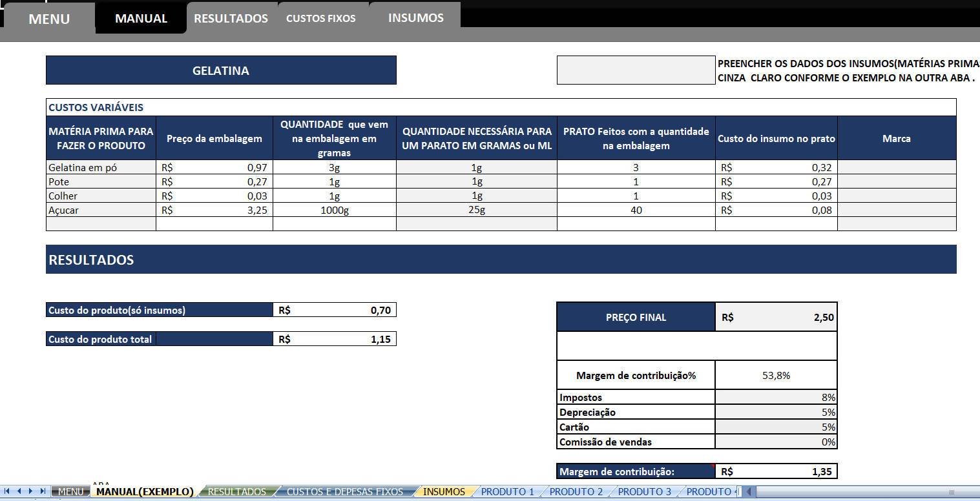Click the horizontal scrollbar left arrow
The image size is (980, 501).
[748, 492]
